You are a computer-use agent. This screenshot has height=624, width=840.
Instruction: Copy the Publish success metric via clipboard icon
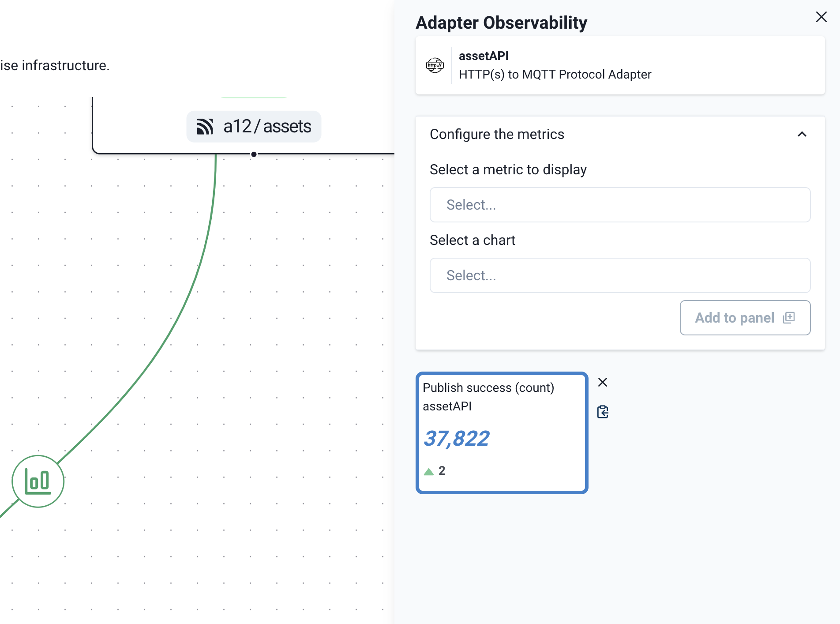[603, 411]
